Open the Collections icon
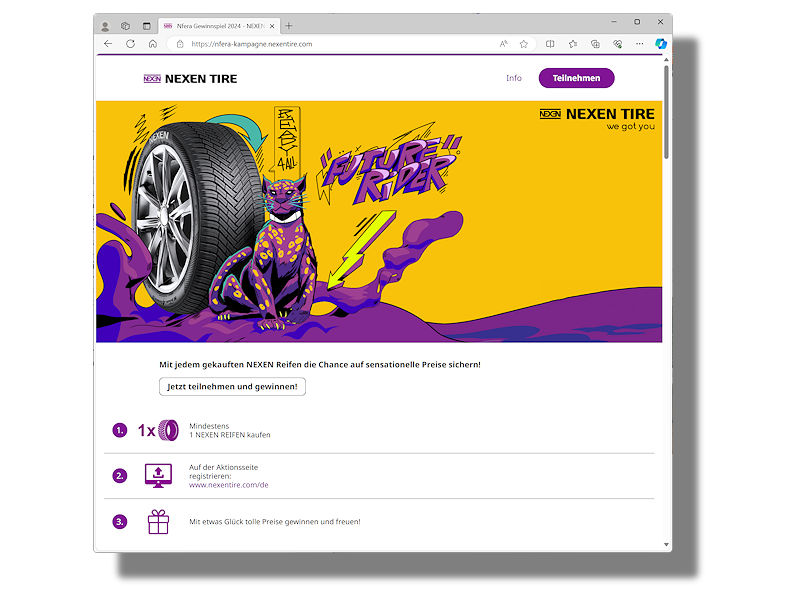The height and width of the screenshot is (600, 800). tap(595, 44)
